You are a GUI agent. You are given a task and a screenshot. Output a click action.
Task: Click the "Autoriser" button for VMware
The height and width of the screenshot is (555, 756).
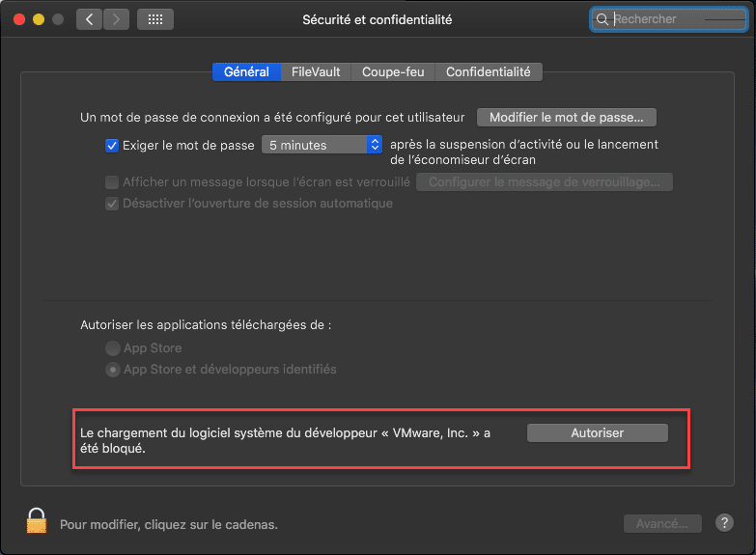pos(597,433)
